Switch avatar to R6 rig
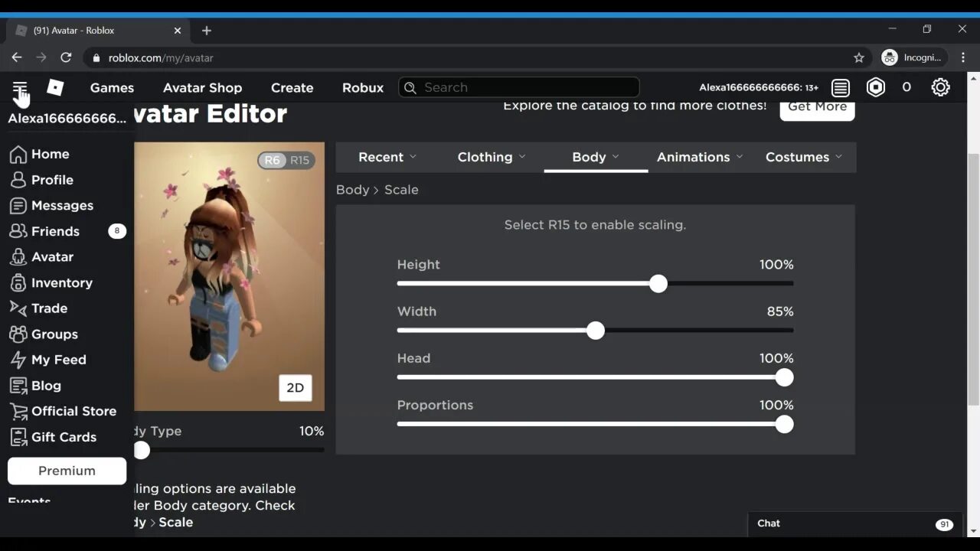Viewport: 980px width, 551px height. 273,160
